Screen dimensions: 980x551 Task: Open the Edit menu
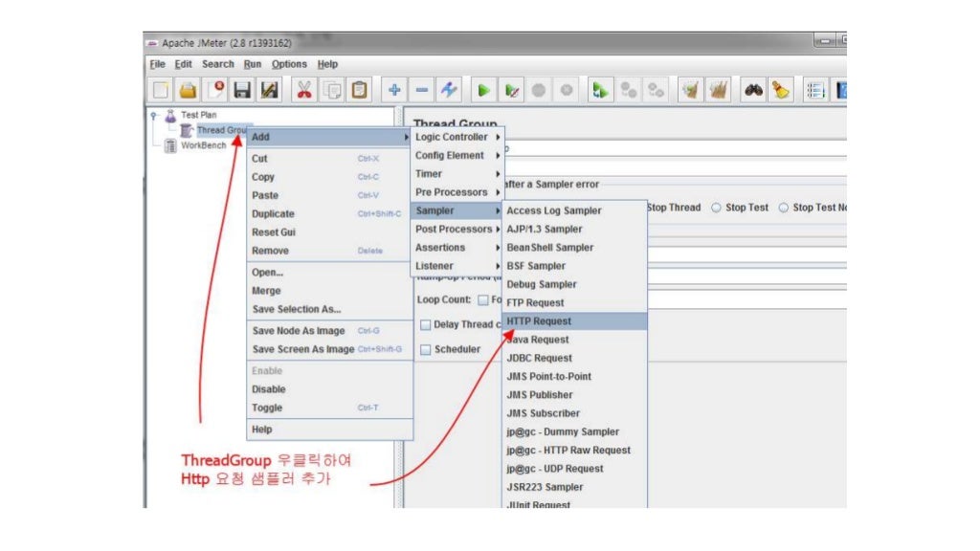(x=183, y=64)
